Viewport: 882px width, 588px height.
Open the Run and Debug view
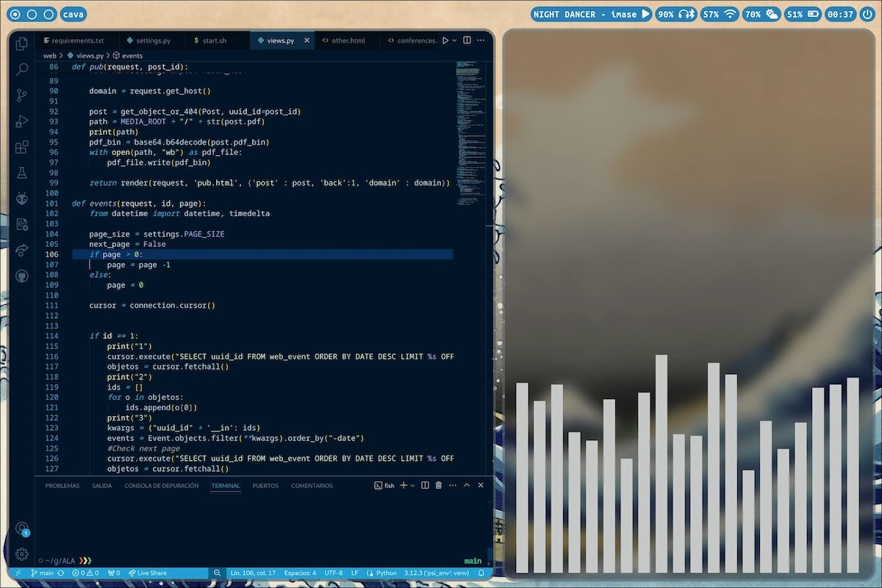tap(22, 121)
